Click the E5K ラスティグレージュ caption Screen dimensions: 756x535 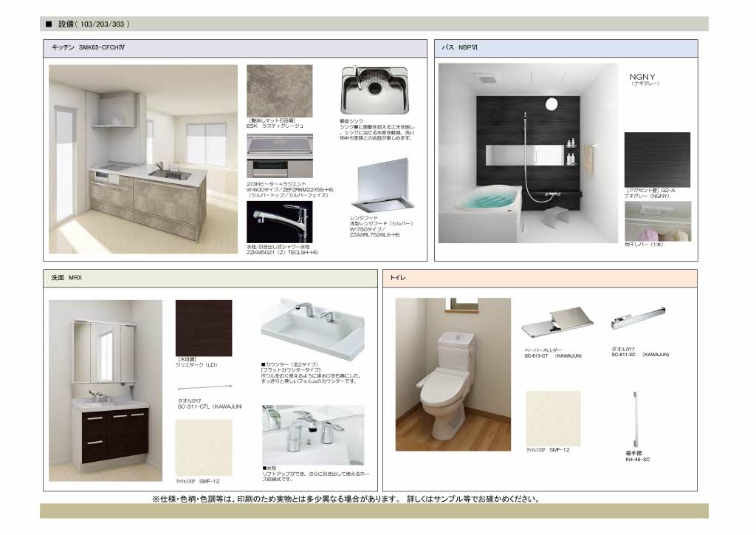point(275,123)
